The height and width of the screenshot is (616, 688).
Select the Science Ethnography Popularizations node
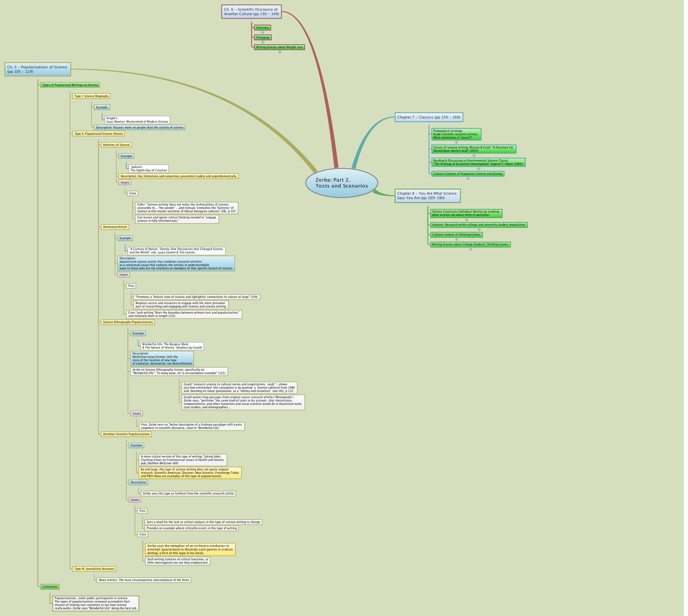(x=128, y=322)
